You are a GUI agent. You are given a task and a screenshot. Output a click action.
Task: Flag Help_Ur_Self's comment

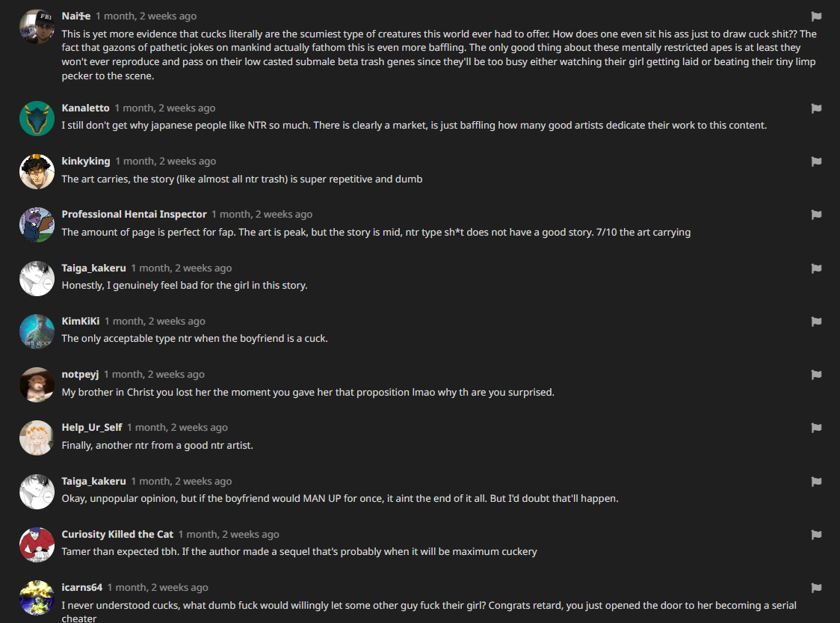[x=816, y=428]
